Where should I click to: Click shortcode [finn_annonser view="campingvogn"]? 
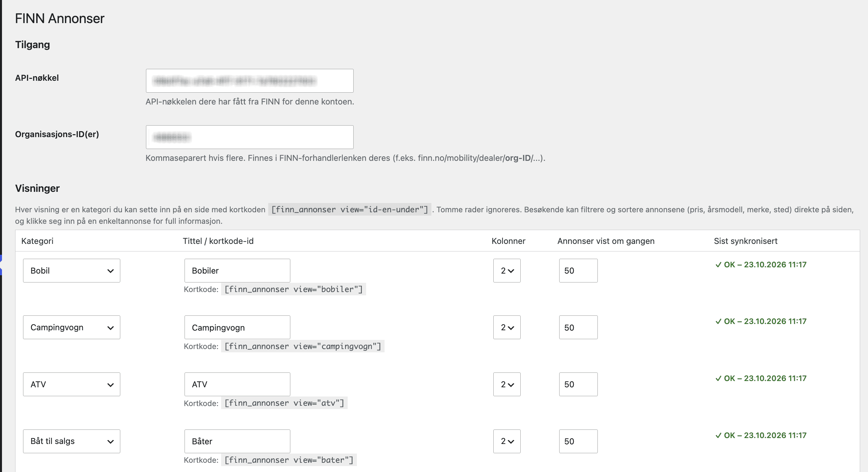pyautogui.click(x=303, y=346)
